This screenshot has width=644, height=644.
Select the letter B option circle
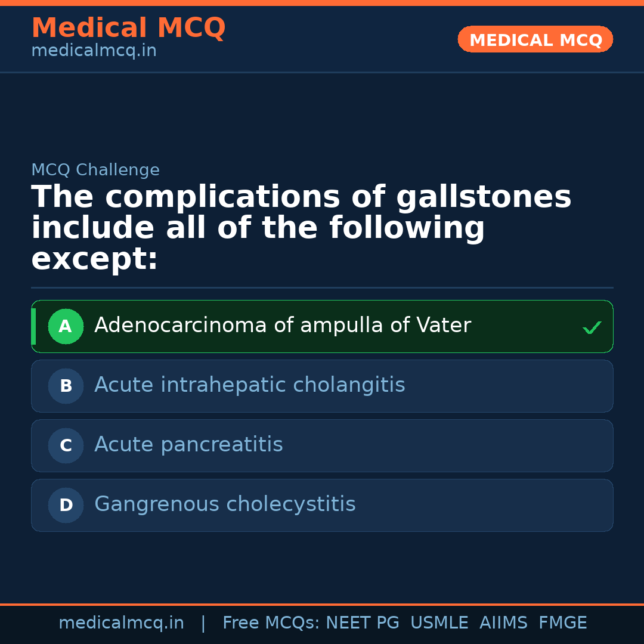[66, 386]
